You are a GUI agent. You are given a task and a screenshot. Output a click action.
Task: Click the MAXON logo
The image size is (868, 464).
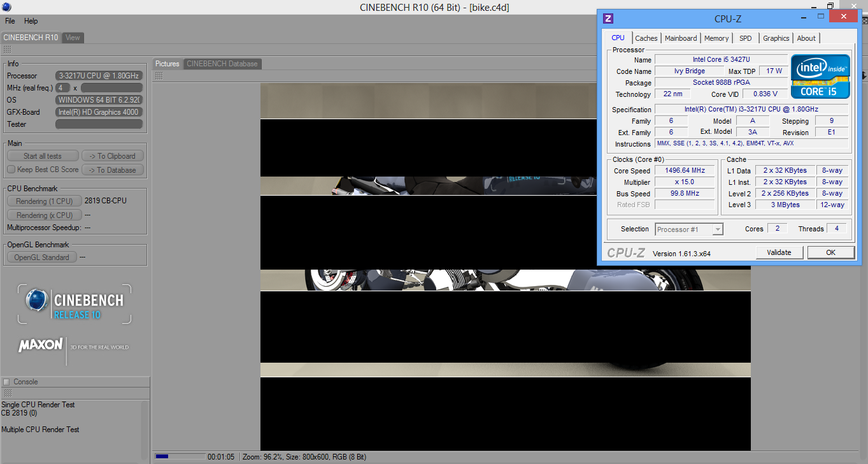[x=41, y=346]
